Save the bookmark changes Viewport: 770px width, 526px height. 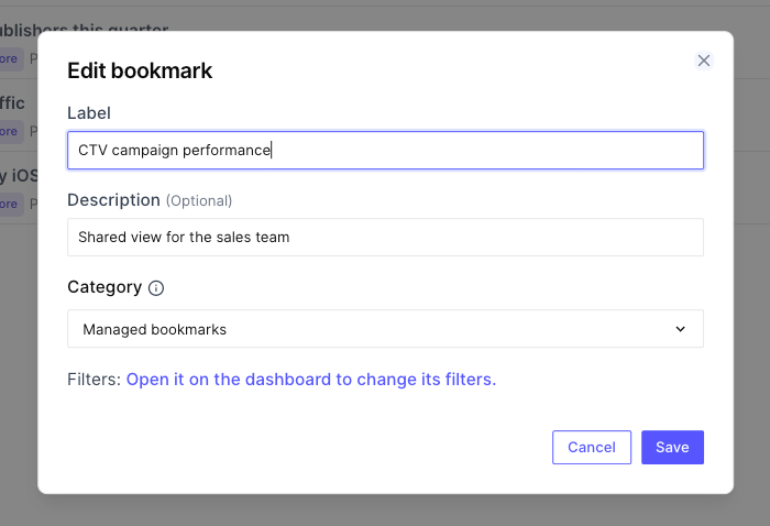coord(672,447)
